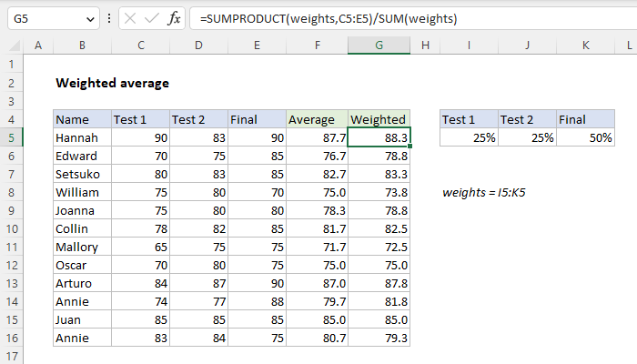This screenshot has width=637, height=364.
Task: Select column G header
Action: [x=379, y=45]
